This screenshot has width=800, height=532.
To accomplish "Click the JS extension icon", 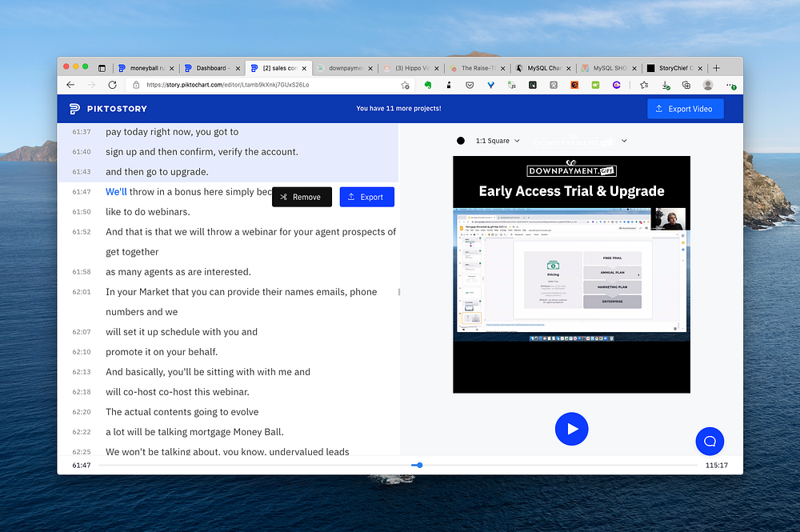I will click(x=512, y=85).
